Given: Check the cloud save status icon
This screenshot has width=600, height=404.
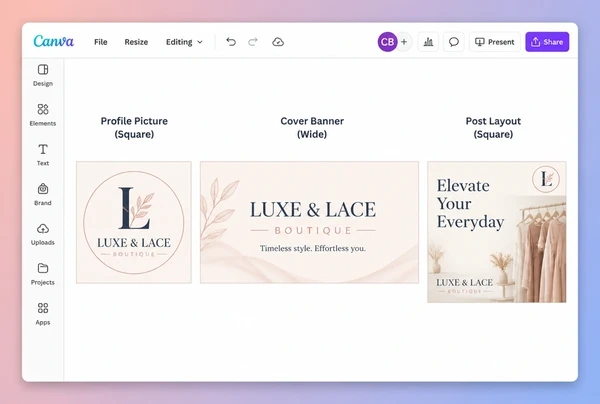Looking at the screenshot, I should click(x=278, y=42).
